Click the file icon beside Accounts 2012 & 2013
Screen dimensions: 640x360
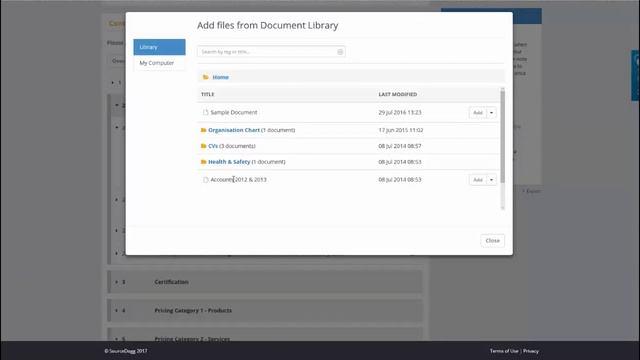coord(205,180)
